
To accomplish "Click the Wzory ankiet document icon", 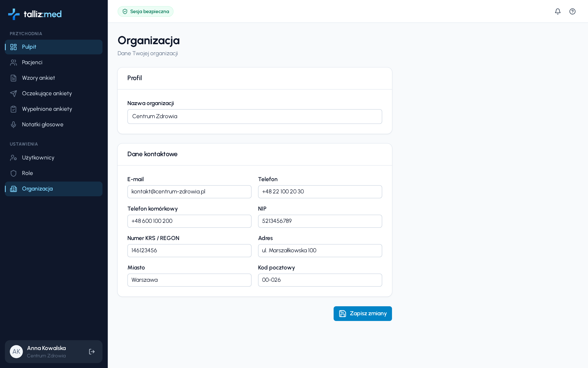I will [13, 78].
